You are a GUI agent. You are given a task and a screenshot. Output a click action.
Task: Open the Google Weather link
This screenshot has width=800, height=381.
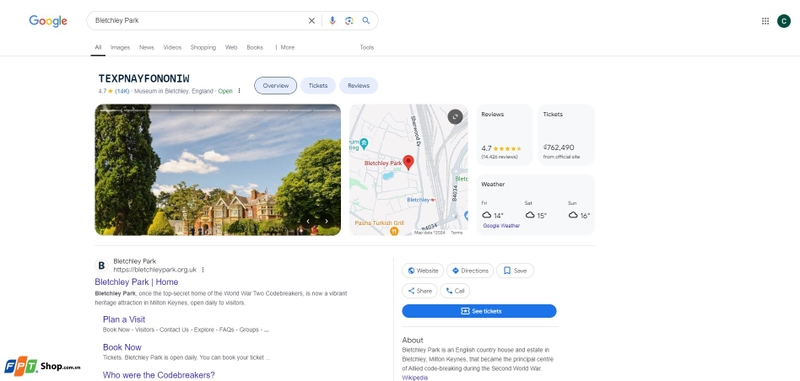click(x=502, y=226)
